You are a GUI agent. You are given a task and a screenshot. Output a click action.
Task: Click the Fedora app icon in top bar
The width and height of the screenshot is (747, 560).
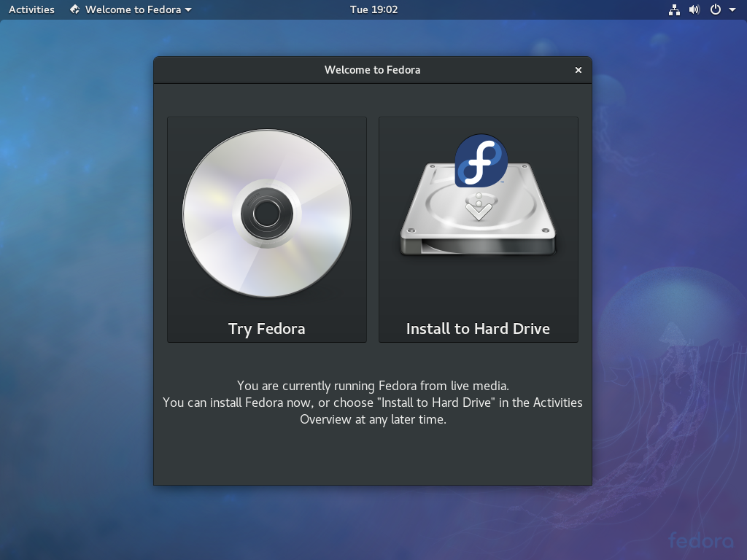75,9
